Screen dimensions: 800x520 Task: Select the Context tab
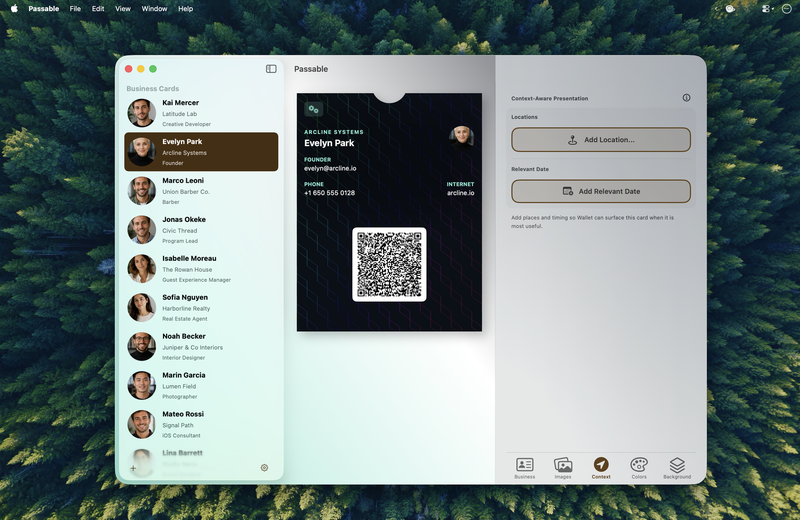point(601,467)
